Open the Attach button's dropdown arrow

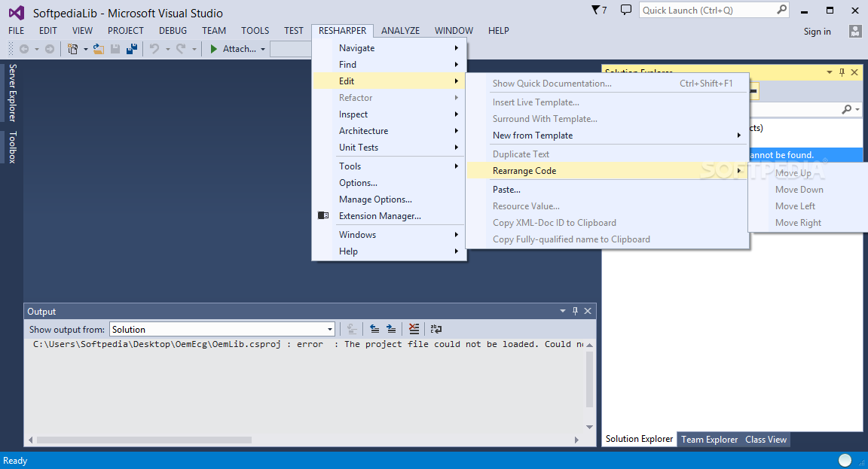pos(263,49)
